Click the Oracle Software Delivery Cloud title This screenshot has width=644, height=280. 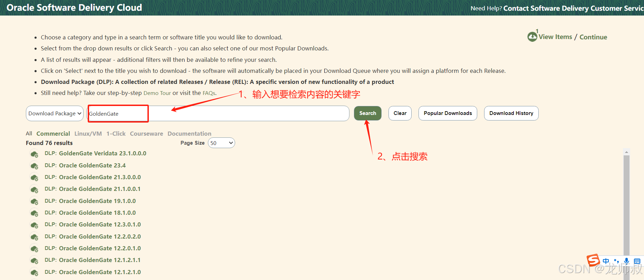coord(74,8)
